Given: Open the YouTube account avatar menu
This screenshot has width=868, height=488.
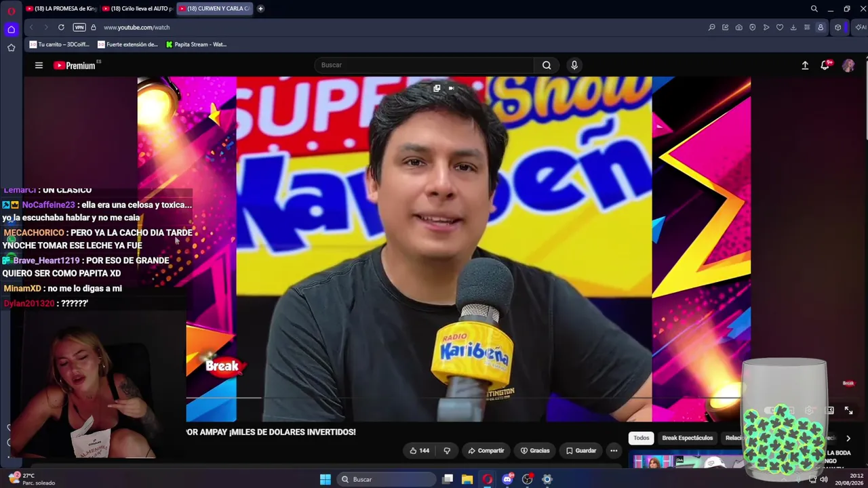Looking at the screenshot, I should point(848,65).
